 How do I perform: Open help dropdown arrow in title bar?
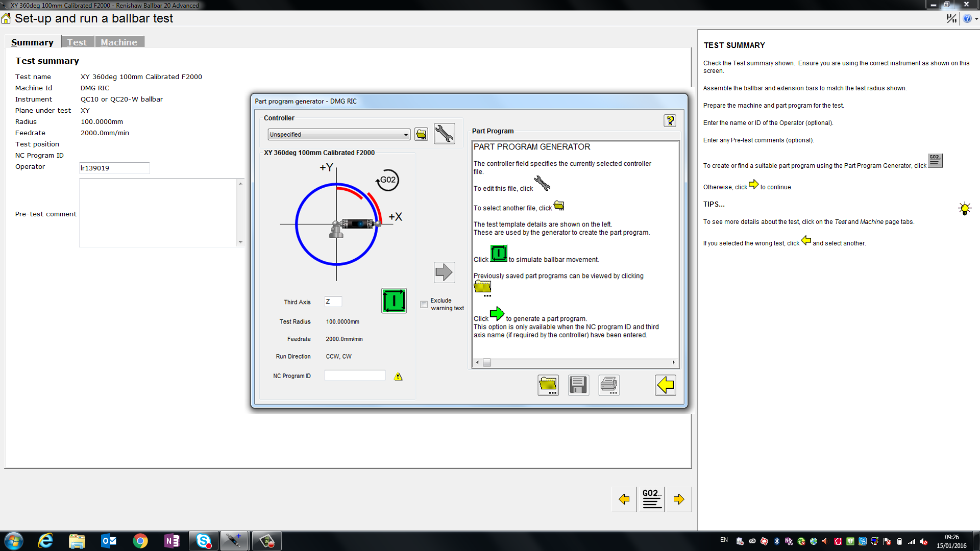tap(976, 19)
